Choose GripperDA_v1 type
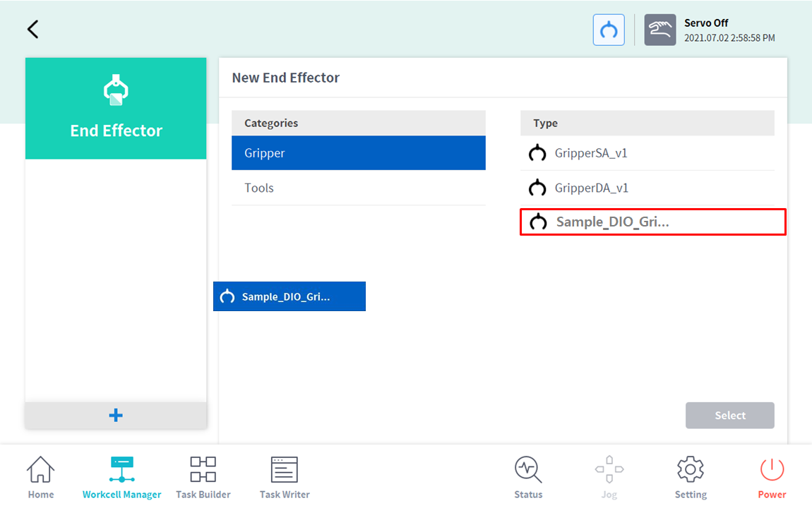 (x=647, y=188)
